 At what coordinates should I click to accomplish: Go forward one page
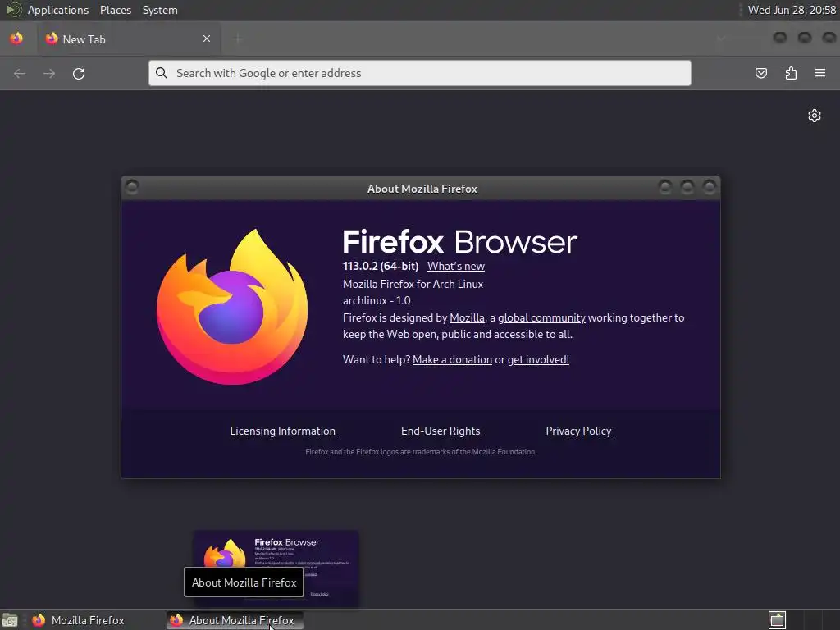coord(49,73)
